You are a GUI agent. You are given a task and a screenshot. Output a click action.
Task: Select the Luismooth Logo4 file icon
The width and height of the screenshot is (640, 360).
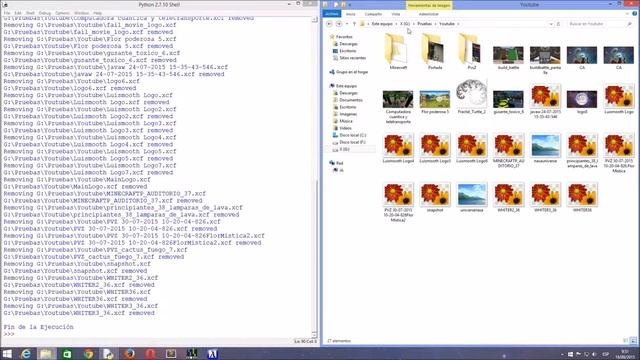(398, 145)
